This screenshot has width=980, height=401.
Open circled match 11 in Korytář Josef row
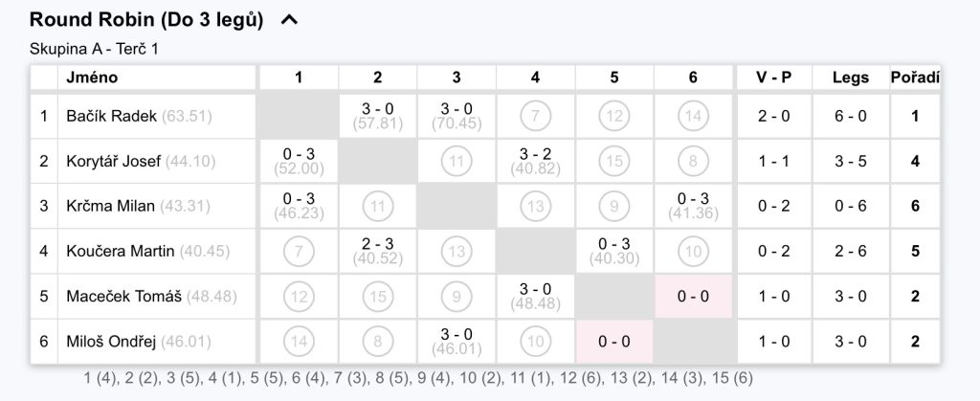tap(457, 161)
